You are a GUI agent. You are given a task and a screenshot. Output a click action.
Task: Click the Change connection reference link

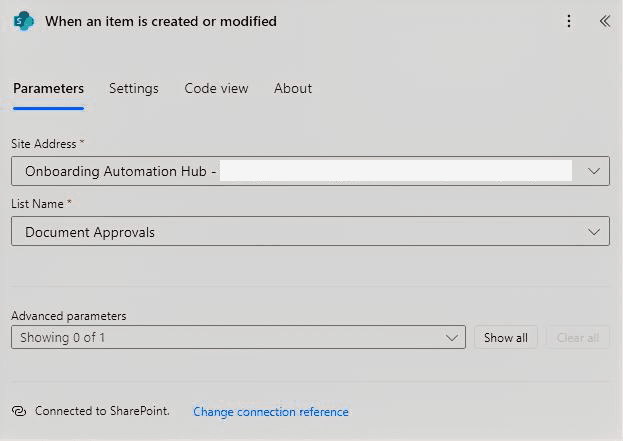click(x=271, y=412)
